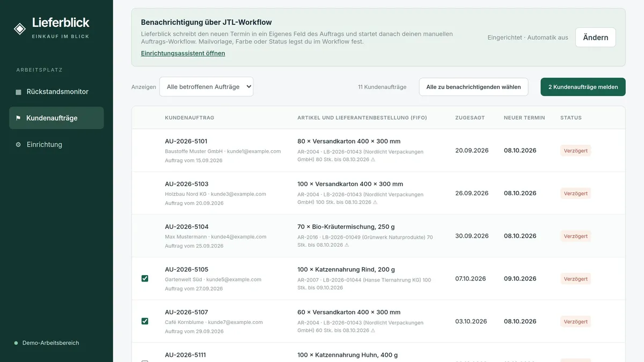644x362 pixels.
Task: Click order number AU-2026-5107
Action: (186, 312)
